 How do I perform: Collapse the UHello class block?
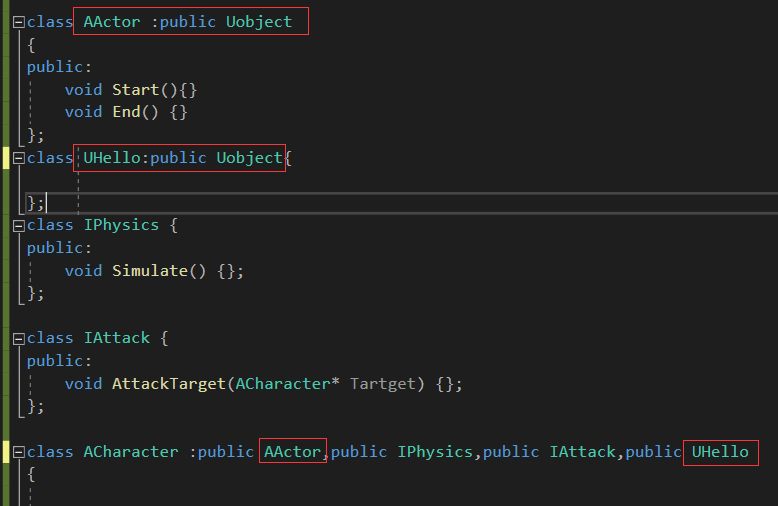click(19, 158)
